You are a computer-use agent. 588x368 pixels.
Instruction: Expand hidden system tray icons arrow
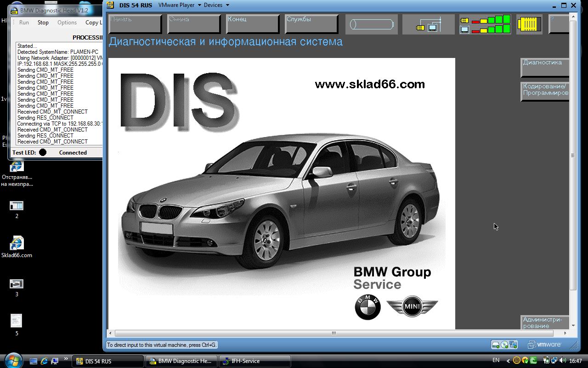point(508,361)
